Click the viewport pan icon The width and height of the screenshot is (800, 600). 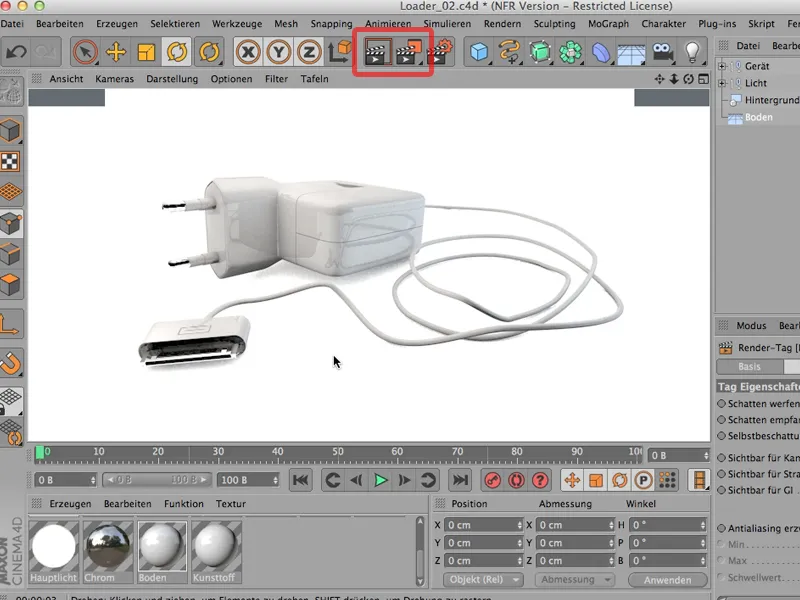click(x=659, y=79)
